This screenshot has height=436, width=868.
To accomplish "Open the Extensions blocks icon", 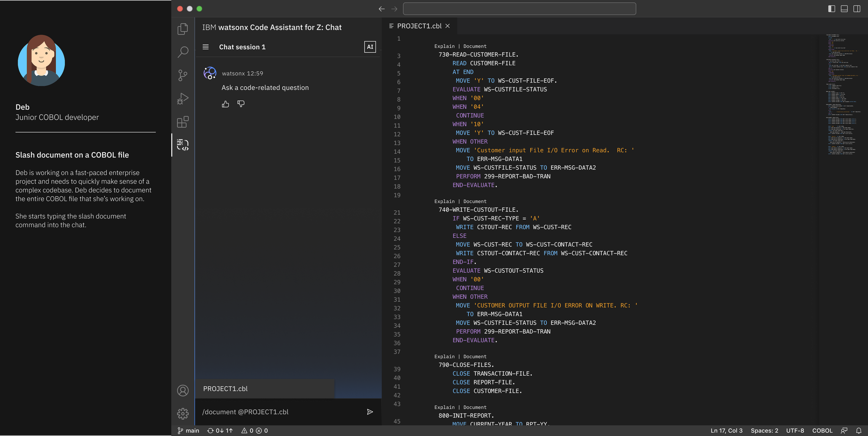I will [x=183, y=122].
